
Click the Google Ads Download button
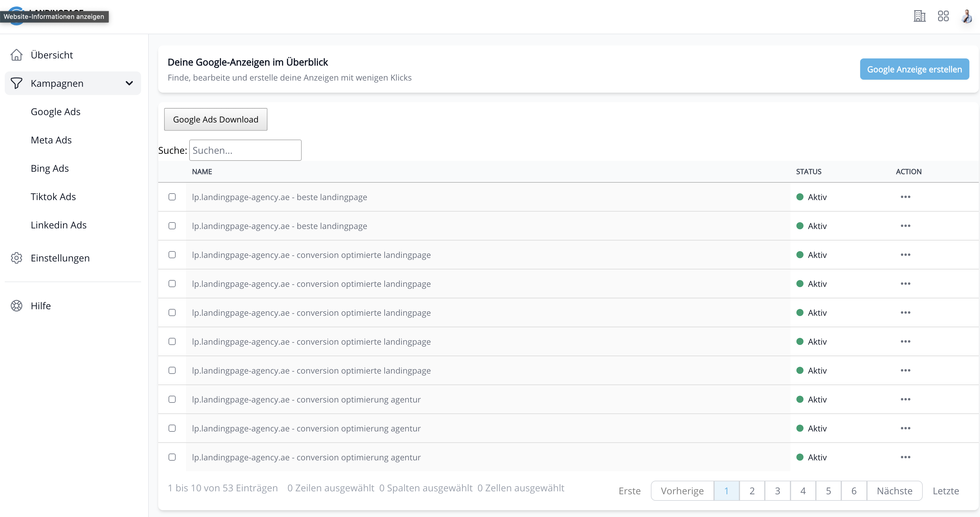point(216,119)
